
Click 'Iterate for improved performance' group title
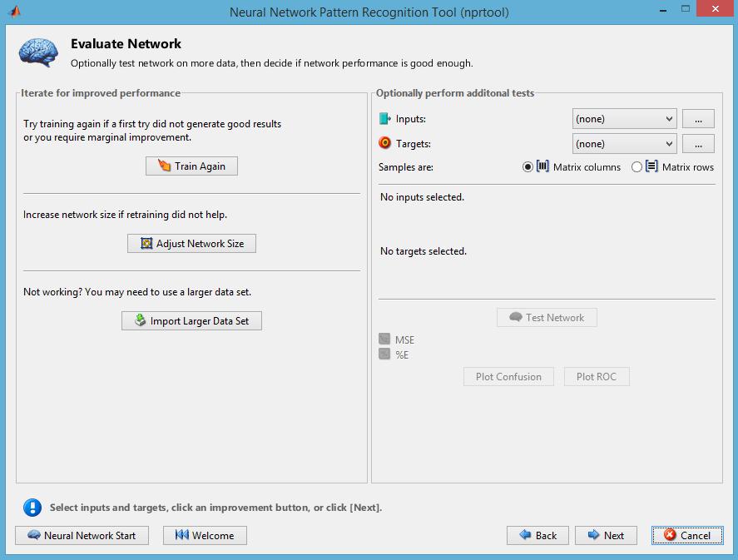101,93
